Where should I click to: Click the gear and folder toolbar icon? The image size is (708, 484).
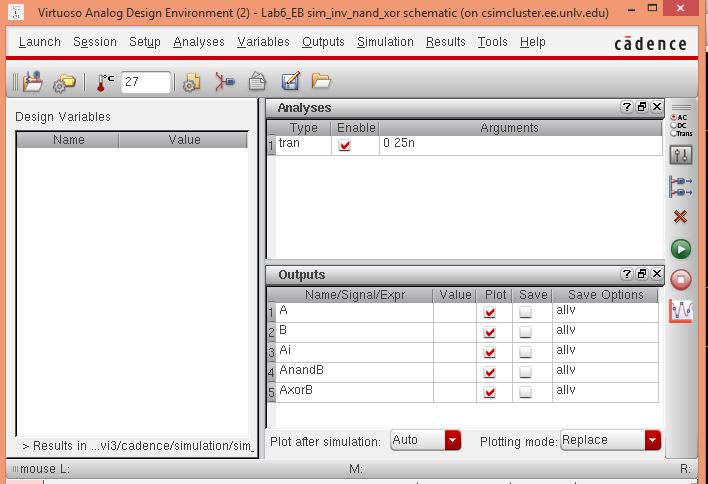tap(64, 83)
